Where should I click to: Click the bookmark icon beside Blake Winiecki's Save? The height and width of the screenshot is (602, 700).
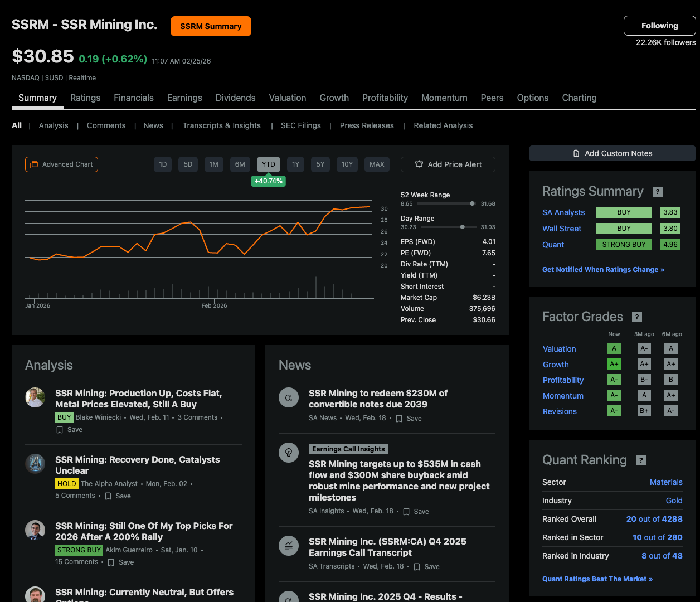pyautogui.click(x=60, y=430)
